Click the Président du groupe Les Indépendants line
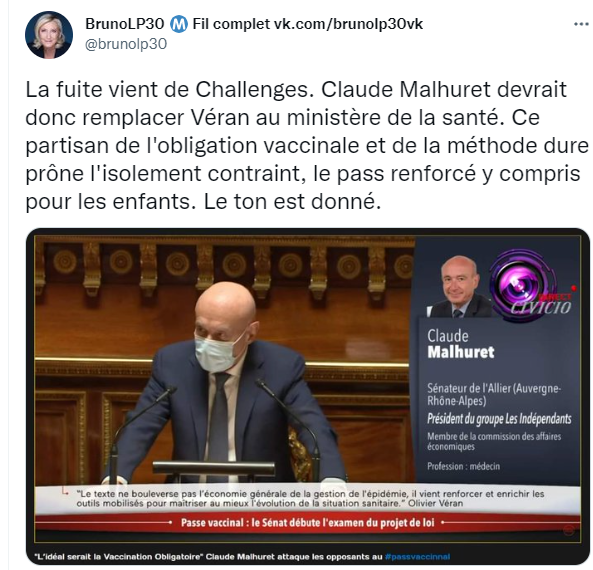The width and height of the screenshot is (593, 570). pyautogui.click(x=499, y=419)
